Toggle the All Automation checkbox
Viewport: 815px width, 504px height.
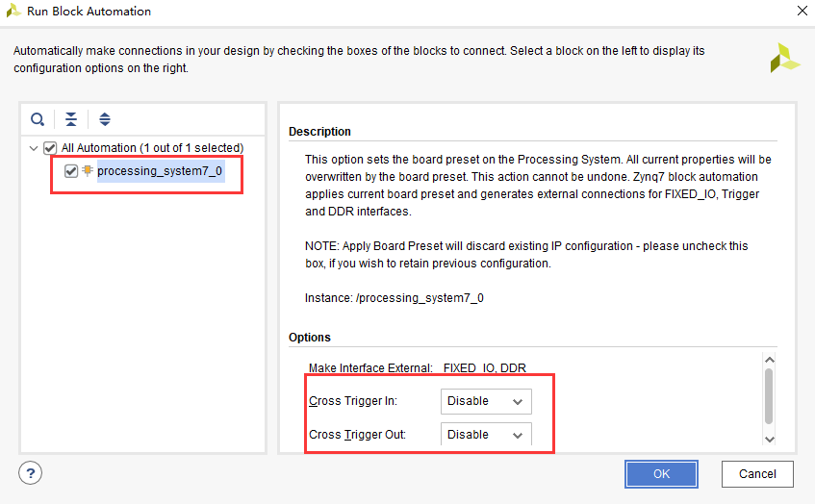tap(50, 148)
